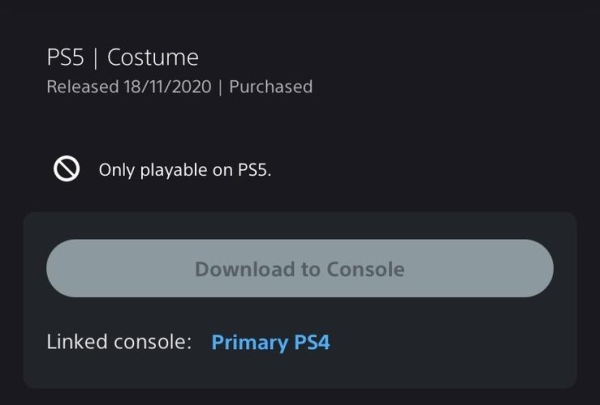The image size is (600, 405).
Task: Tap the greyed-out Download to Console button
Action: pos(300,268)
